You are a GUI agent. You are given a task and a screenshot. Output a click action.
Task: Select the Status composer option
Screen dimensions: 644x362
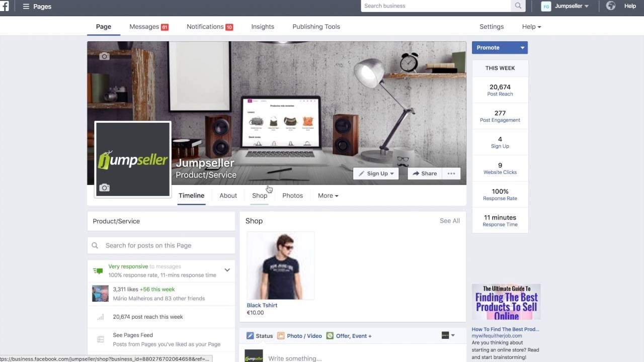pos(260,336)
